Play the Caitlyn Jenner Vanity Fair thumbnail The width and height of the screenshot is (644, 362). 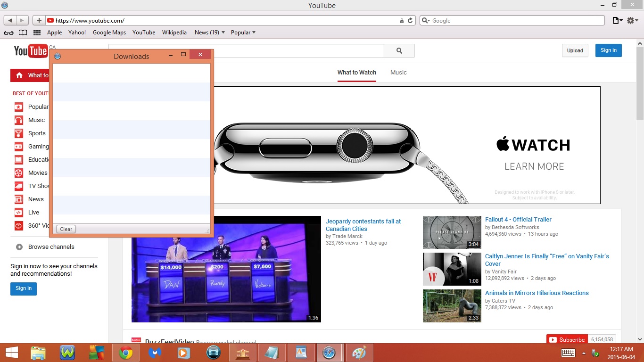(x=452, y=269)
